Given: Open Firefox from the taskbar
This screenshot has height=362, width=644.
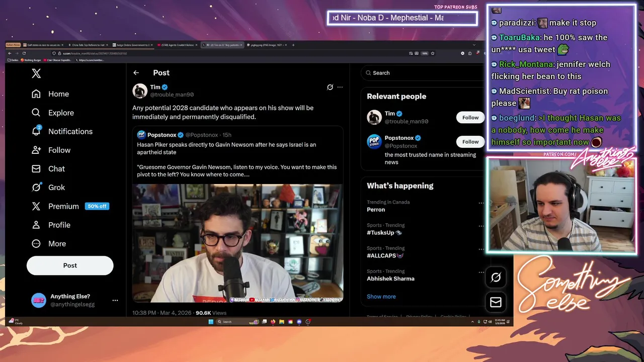Looking at the screenshot, I should (x=273, y=322).
